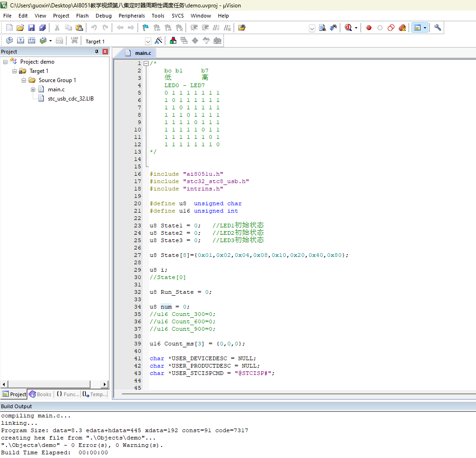Viewport: 476px width, 458px height.
Task: Indent the selected lines
Action: coord(194,28)
